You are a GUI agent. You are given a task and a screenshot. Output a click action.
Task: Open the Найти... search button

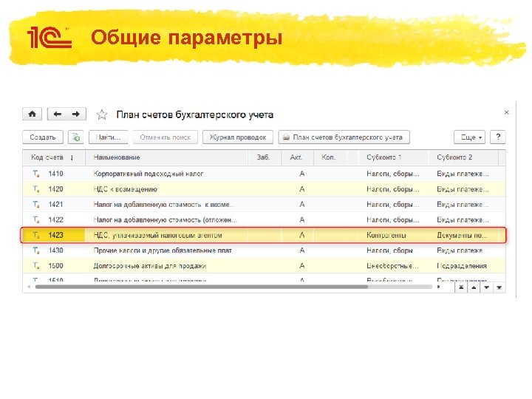point(108,137)
